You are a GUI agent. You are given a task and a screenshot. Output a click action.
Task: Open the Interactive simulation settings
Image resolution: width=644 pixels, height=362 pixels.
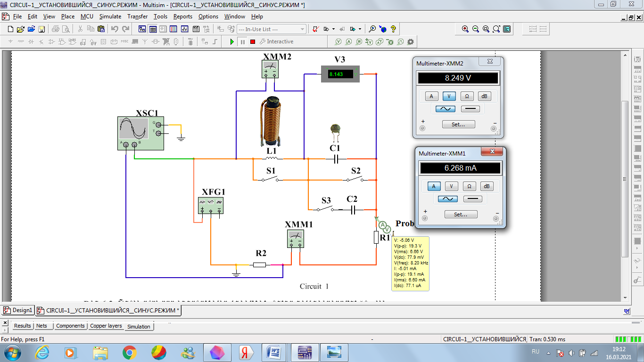coord(276,41)
